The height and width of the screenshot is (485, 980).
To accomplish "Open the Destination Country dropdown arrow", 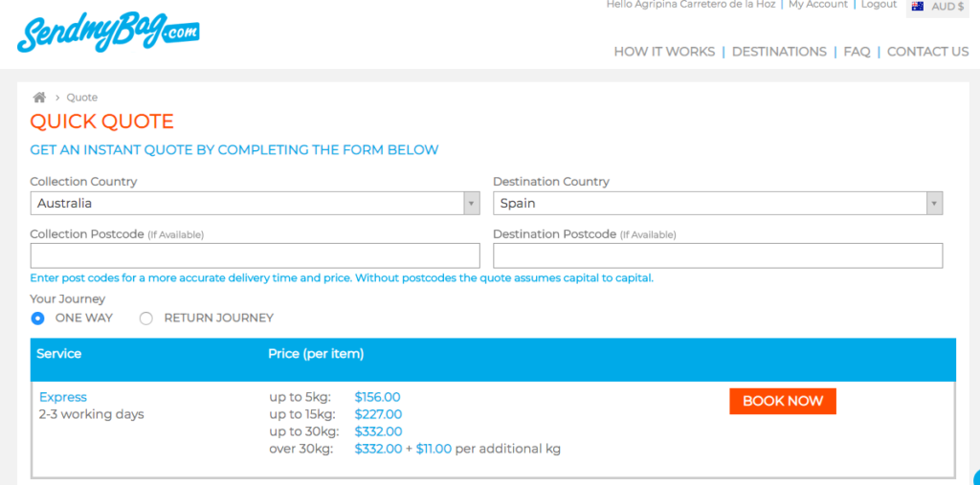I will click(x=934, y=203).
